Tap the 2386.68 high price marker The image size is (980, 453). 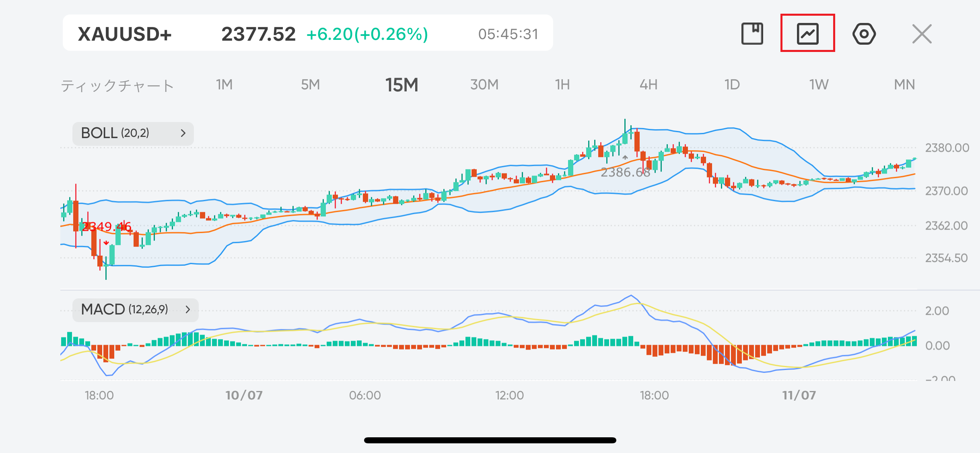pos(625,172)
